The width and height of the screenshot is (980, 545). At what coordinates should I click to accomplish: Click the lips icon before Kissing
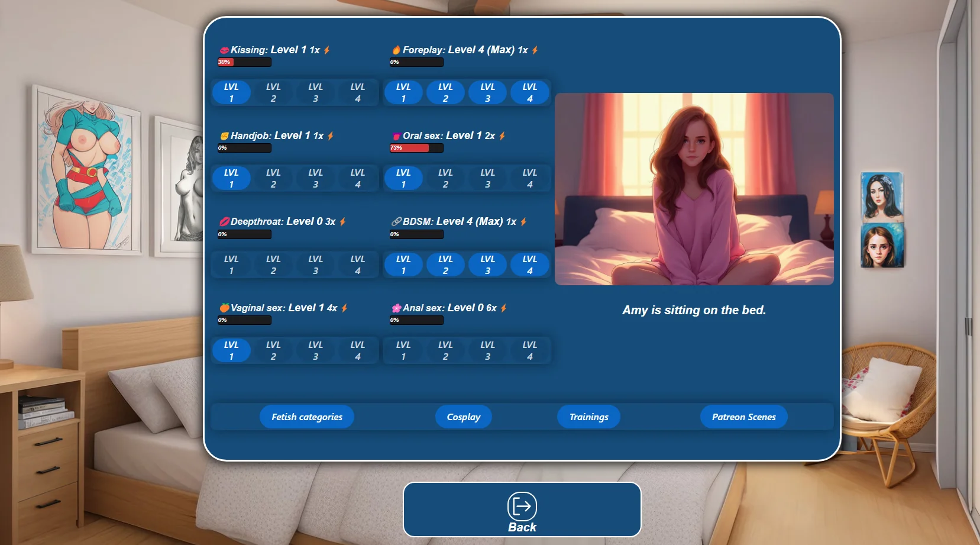click(224, 50)
